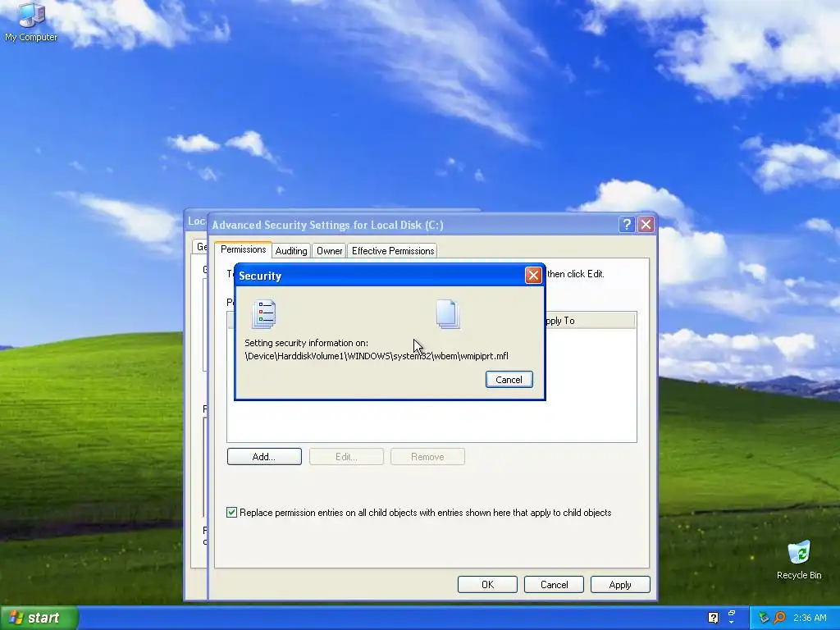Switch to the Effective Permissions tab
840x630 pixels.
click(393, 251)
